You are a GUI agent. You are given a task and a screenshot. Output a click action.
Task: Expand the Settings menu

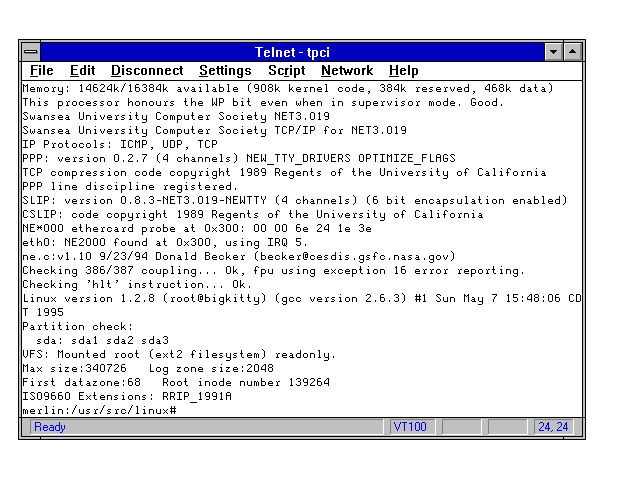point(225,71)
